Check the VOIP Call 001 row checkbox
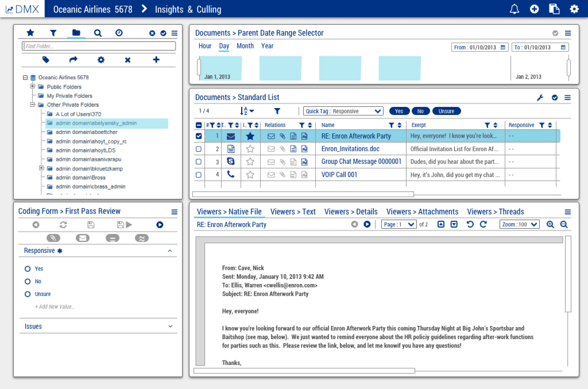Screen dimensions: 588x389 tap(198, 175)
